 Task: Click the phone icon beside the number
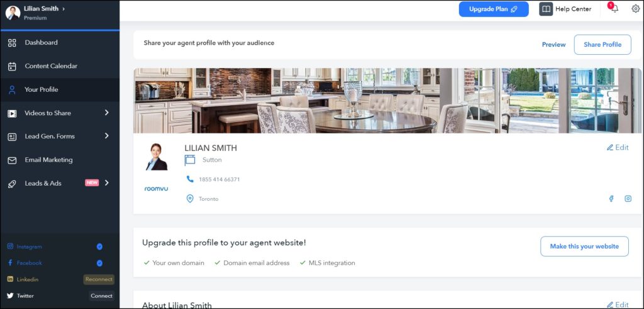point(190,179)
